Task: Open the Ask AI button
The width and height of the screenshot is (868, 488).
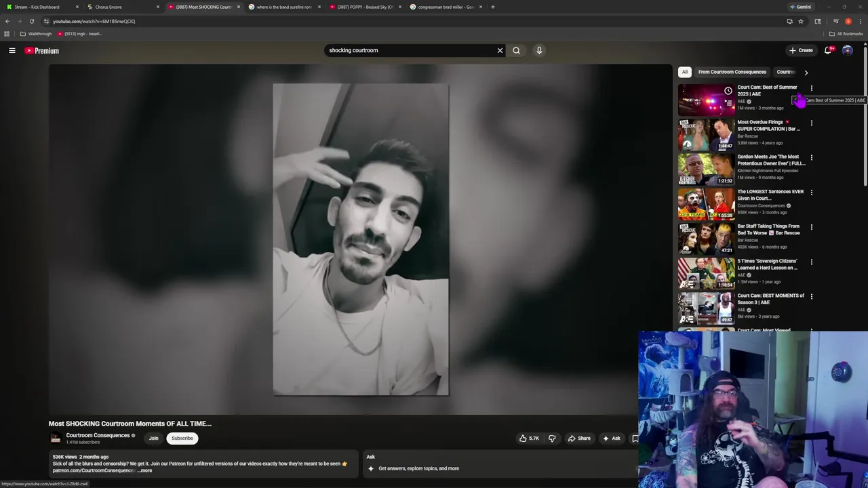Action: 611,439
